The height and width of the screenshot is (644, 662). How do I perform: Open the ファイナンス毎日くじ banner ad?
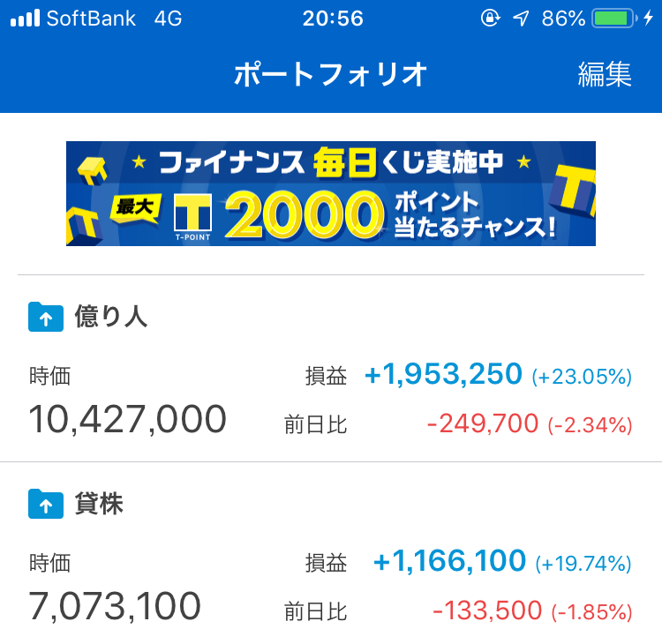coord(331,193)
